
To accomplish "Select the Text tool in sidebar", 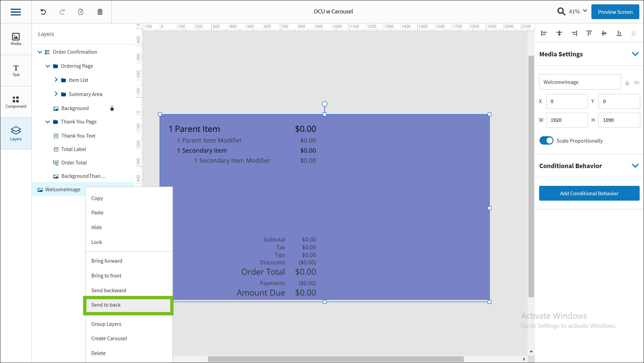I will [x=16, y=70].
